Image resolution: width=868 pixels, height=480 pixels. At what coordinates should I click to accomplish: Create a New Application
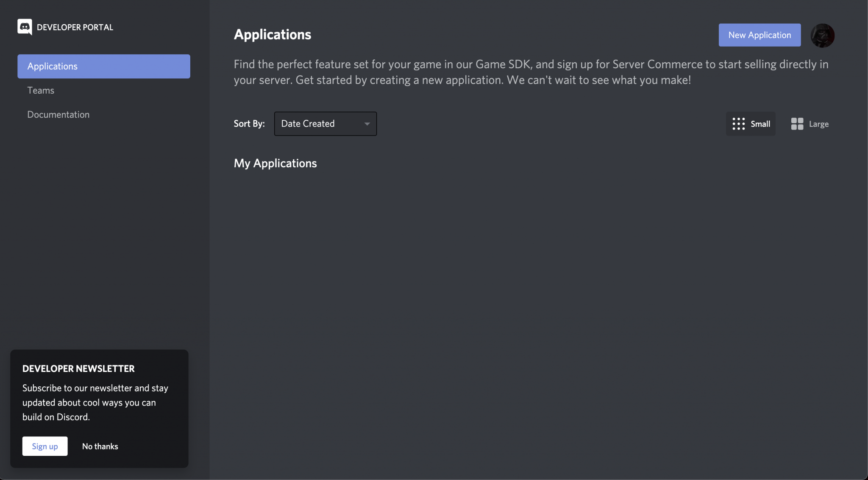tap(759, 35)
